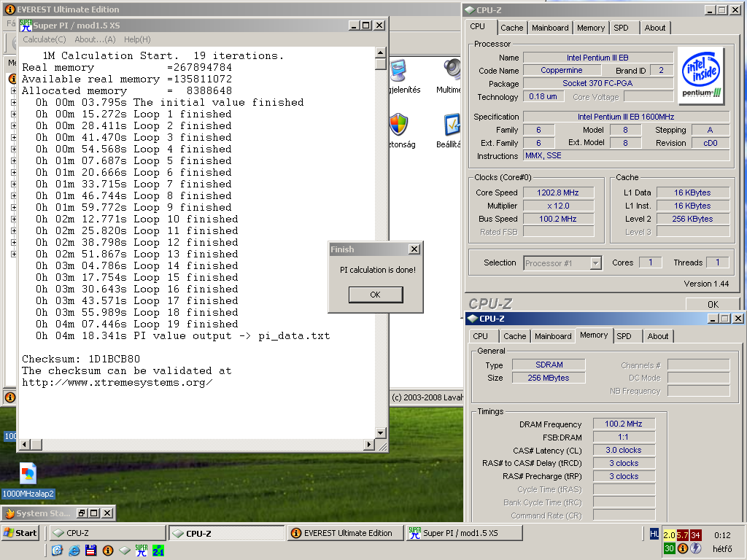Open the Calculate menu in Super PI
Screen dimensions: 747x560
(x=44, y=39)
